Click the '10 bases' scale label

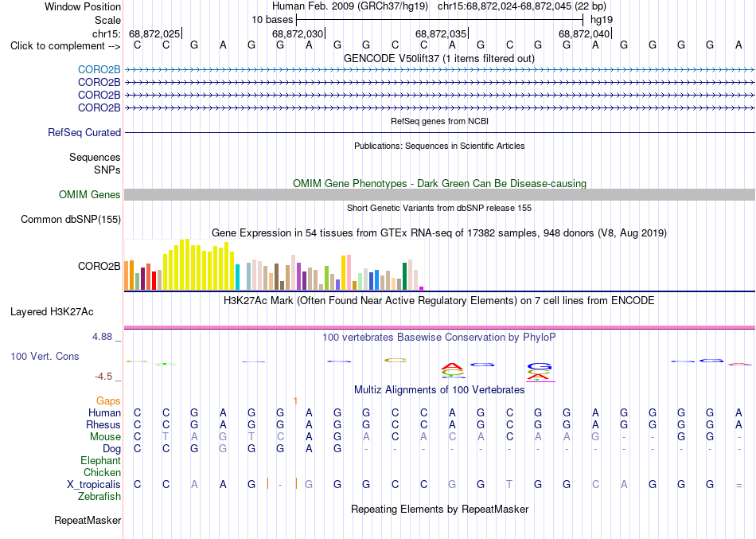click(x=272, y=20)
